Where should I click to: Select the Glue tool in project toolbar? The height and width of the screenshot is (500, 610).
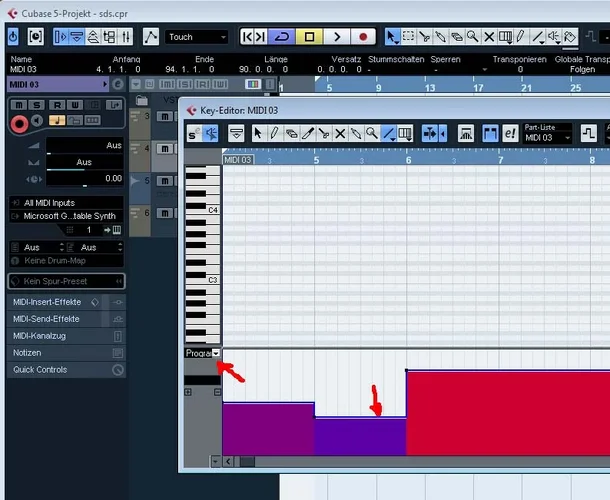click(x=440, y=37)
